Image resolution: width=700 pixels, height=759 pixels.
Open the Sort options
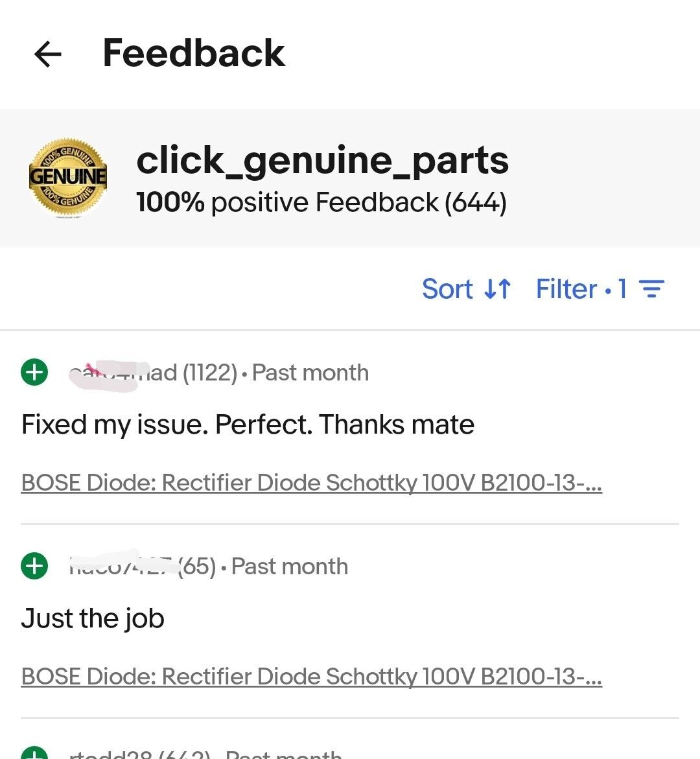[x=466, y=289]
